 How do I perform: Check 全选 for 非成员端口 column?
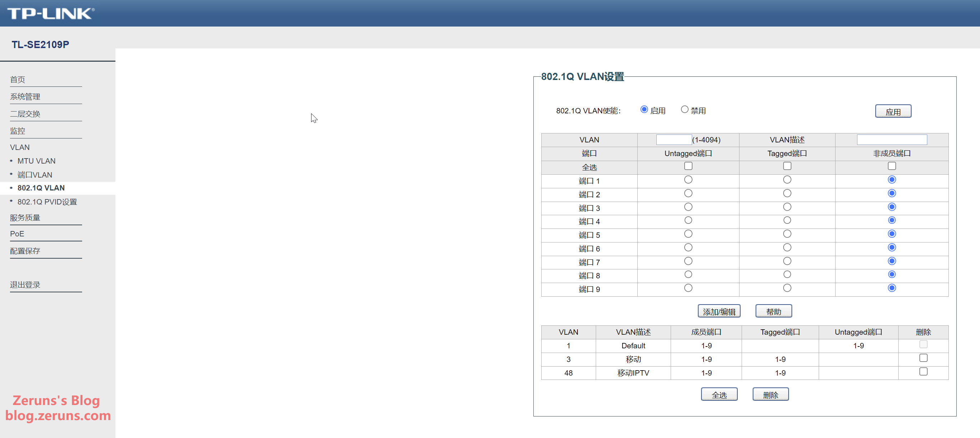point(892,166)
